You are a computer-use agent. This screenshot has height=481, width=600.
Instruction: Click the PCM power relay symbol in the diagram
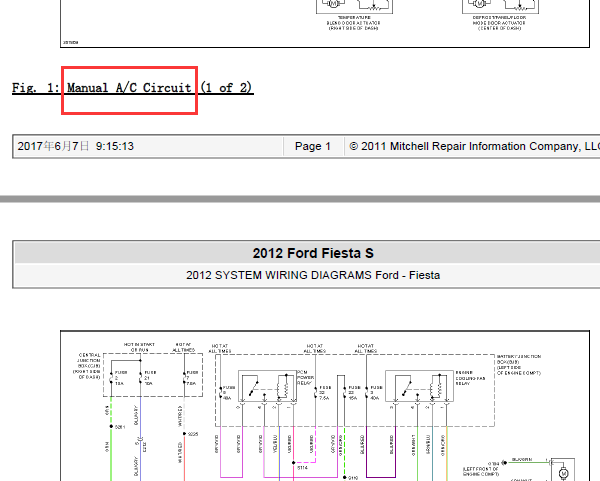tap(267, 386)
